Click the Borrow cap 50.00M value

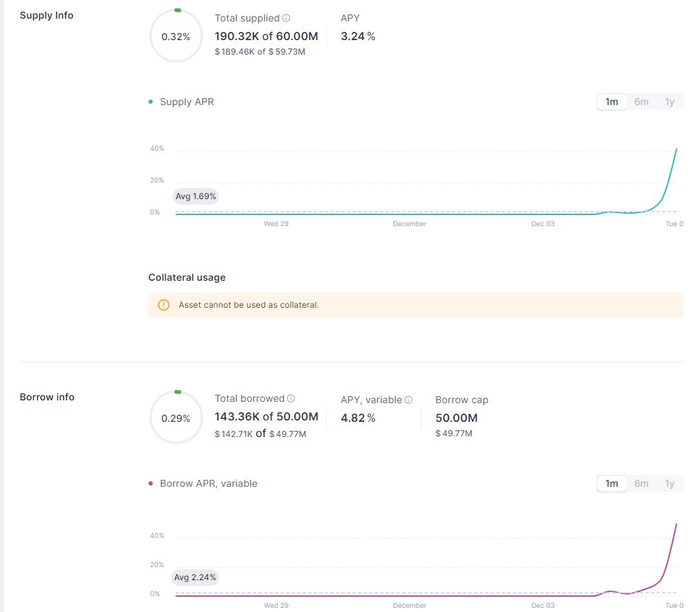pyautogui.click(x=456, y=418)
